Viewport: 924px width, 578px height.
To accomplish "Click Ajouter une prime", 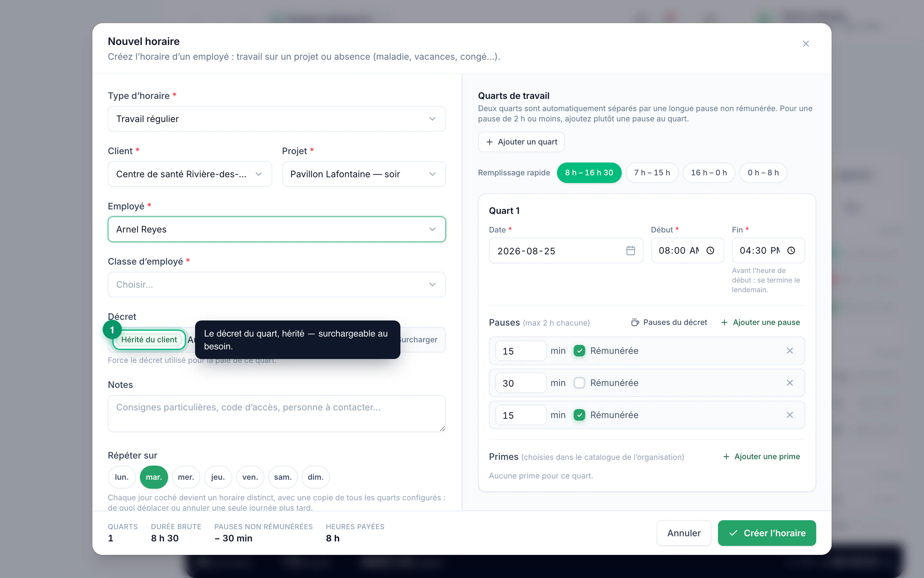I will point(761,456).
